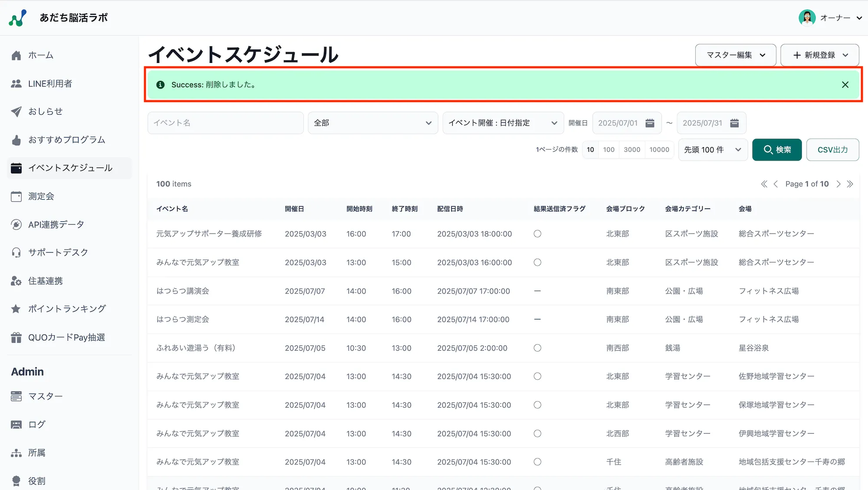Open the はつらつ講演会 event row

tap(503, 291)
